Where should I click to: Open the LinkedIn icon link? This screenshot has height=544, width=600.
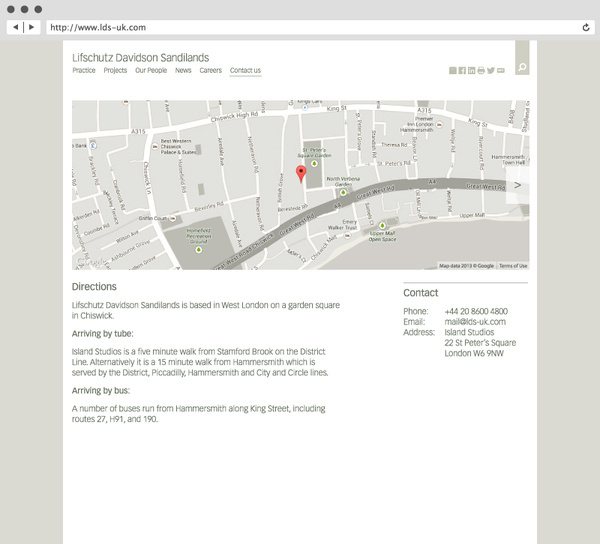[x=471, y=70]
